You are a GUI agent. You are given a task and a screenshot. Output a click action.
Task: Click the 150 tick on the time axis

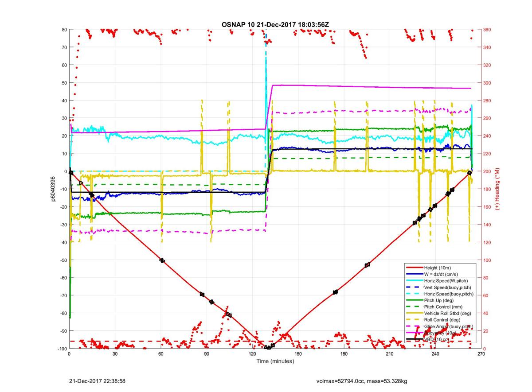coord(298,354)
